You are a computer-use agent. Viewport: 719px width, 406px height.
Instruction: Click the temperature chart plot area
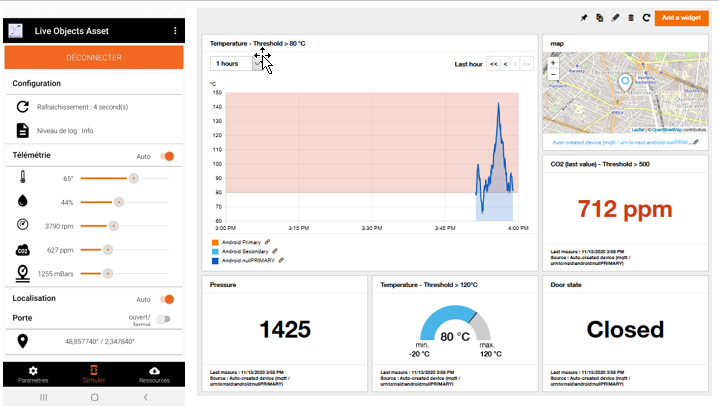372,157
